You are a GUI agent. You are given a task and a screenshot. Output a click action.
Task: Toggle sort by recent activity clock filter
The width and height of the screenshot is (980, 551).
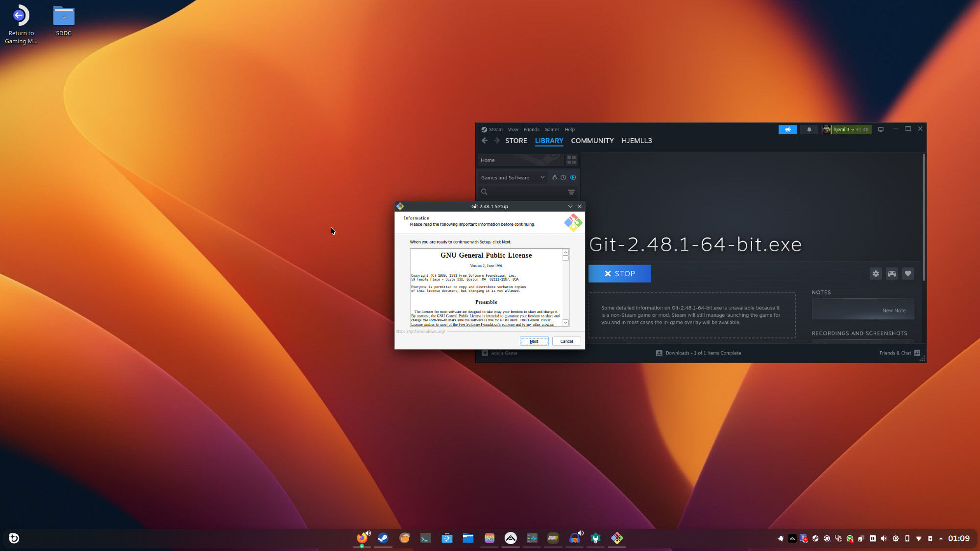click(x=563, y=178)
